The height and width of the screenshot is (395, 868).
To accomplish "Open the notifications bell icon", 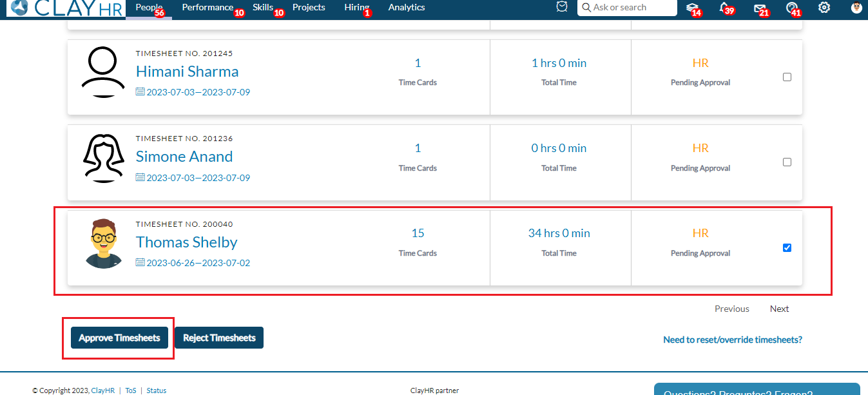I will pyautogui.click(x=724, y=8).
